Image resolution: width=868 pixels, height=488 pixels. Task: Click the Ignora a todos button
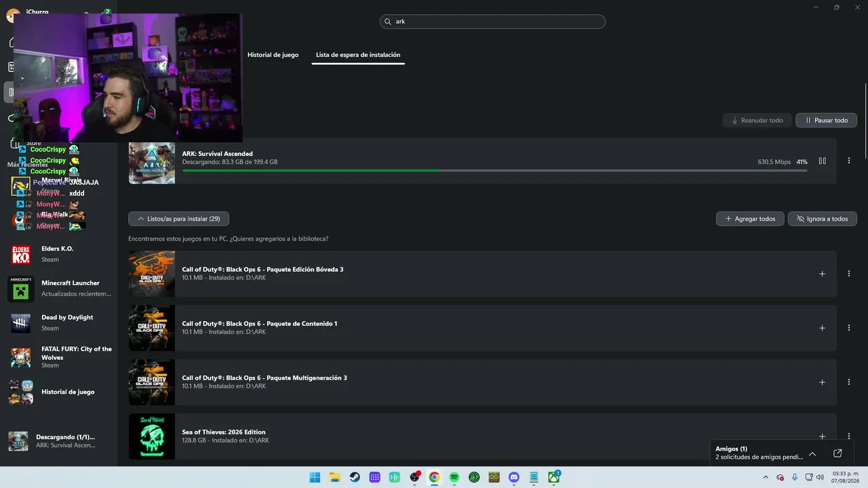pos(823,219)
